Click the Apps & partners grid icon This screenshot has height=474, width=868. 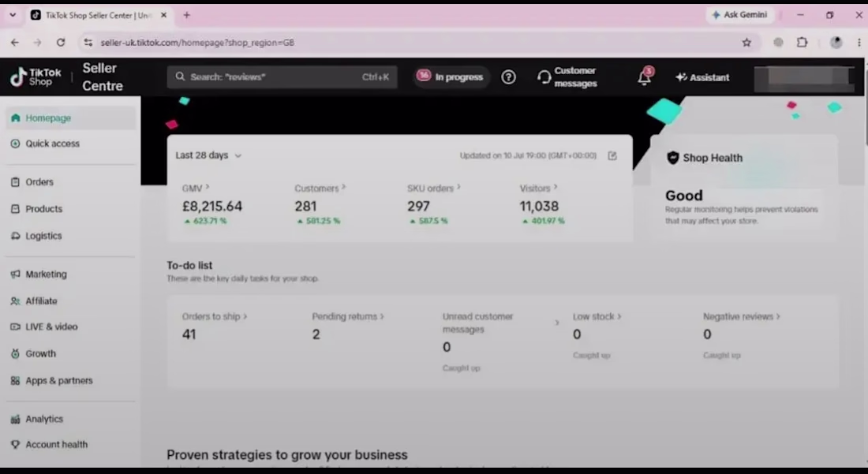click(16, 380)
